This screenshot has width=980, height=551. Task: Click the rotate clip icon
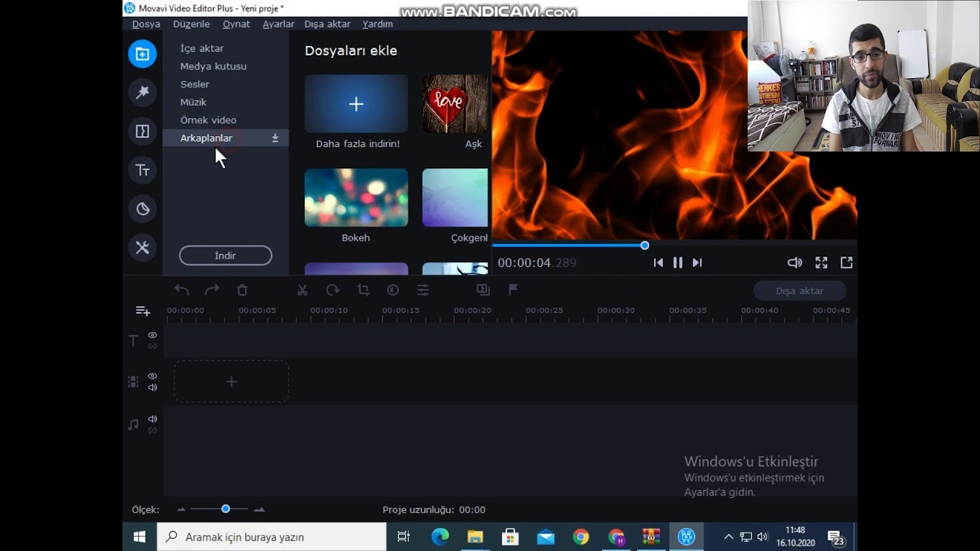click(x=332, y=290)
